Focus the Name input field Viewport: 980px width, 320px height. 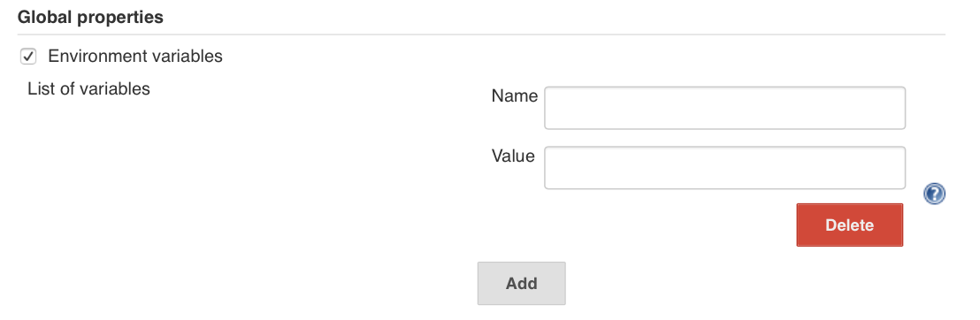pos(724,108)
